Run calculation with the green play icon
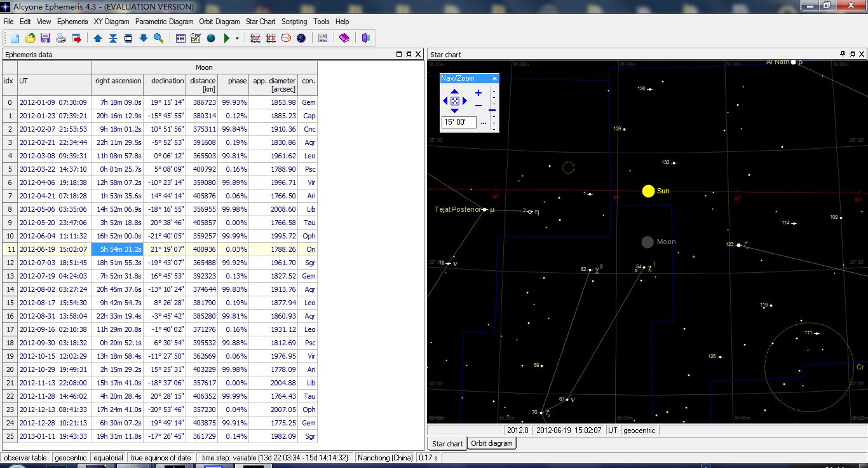This screenshot has width=868, height=468. pyautogui.click(x=227, y=38)
